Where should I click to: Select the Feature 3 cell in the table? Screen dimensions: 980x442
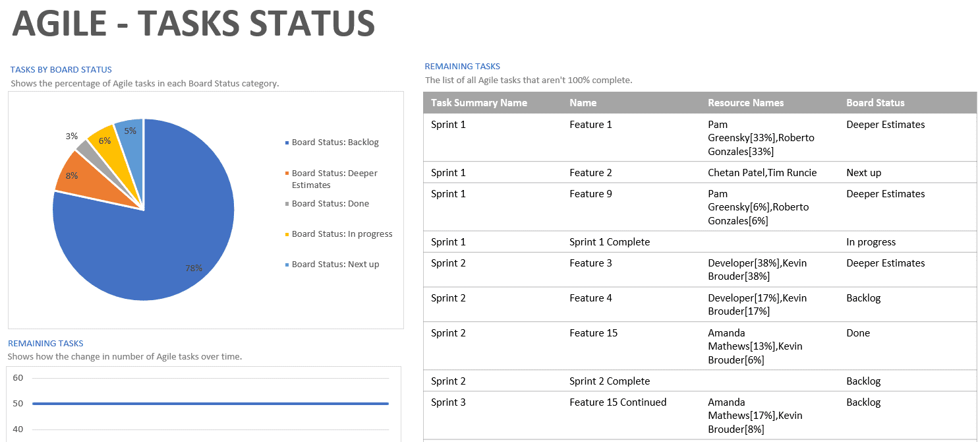click(x=591, y=263)
